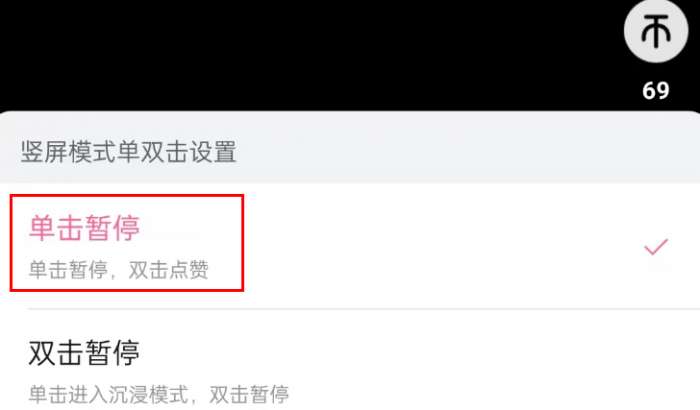Screen dimensions: 700x410
Task: Click the description 单击进入沉浸模式,双击暂停
Action: [158, 394]
